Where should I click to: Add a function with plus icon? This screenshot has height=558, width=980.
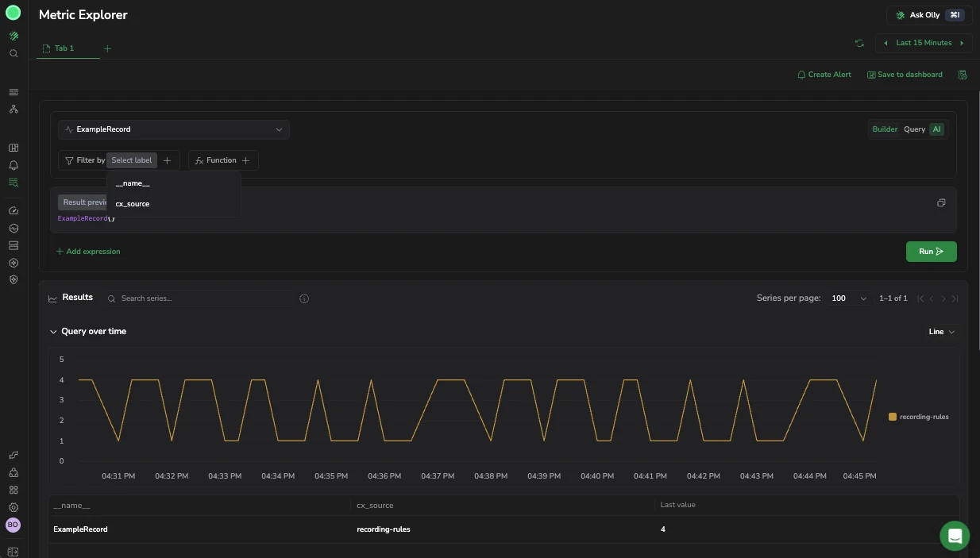(245, 160)
